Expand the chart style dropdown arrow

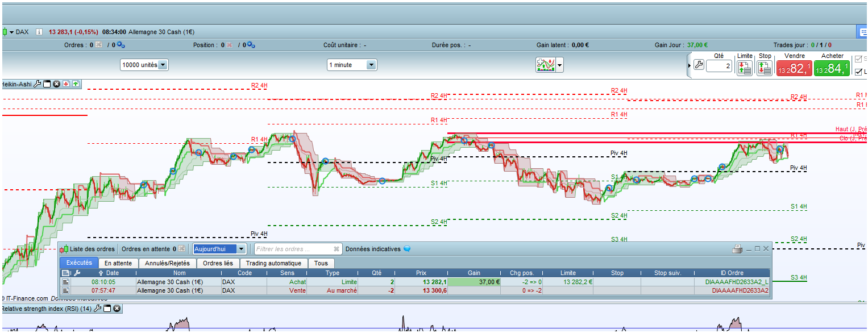[x=560, y=65]
